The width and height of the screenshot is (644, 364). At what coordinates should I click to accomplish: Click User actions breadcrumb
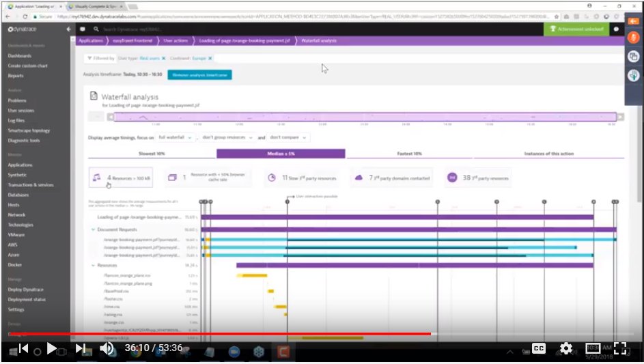[x=176, y=41]
